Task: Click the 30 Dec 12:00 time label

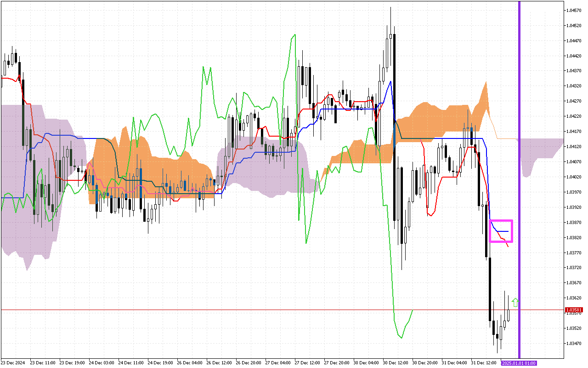Action: tap(396, 363)
